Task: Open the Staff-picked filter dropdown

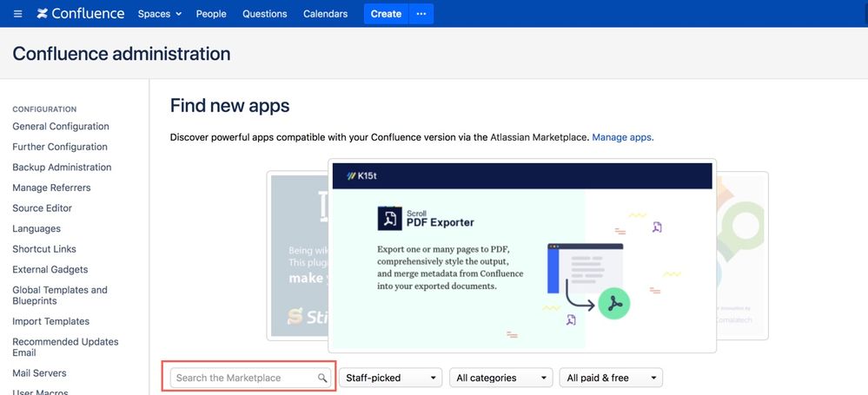Action: 391,378
